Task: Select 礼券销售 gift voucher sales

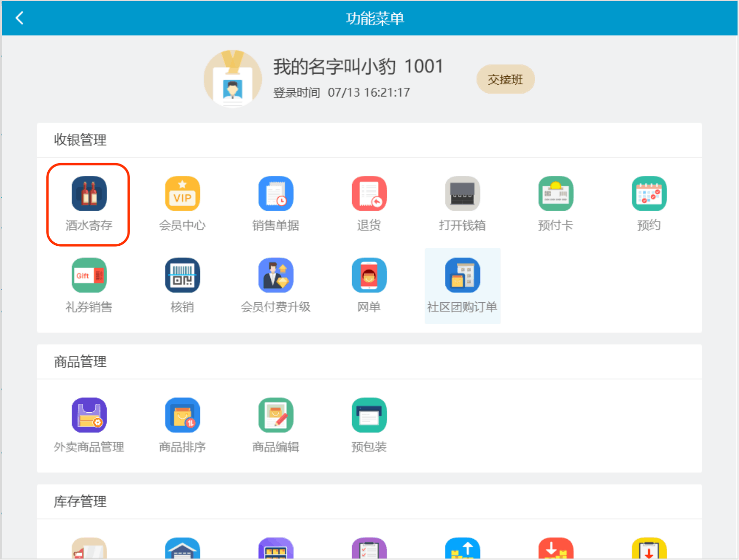Action: (89, 276)
